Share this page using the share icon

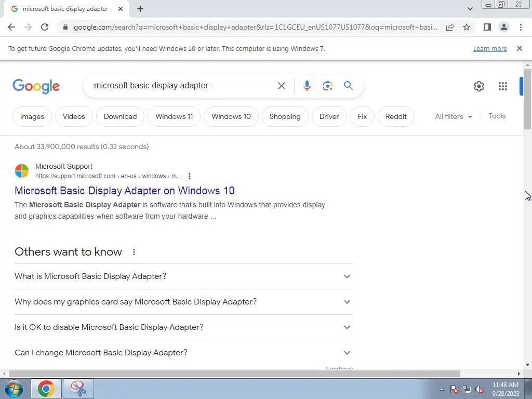click(x=450, y=27)
